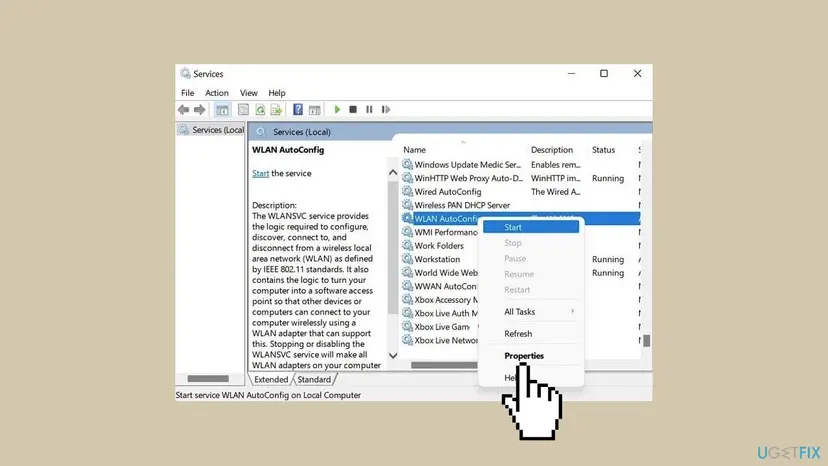Click the toolbar Properties sheet icon
This screenshot has height=466, width=828.
(243, 109)
